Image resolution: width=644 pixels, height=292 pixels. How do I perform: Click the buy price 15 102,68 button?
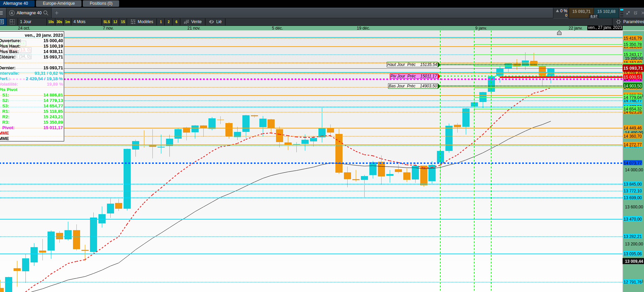(606, 12)
